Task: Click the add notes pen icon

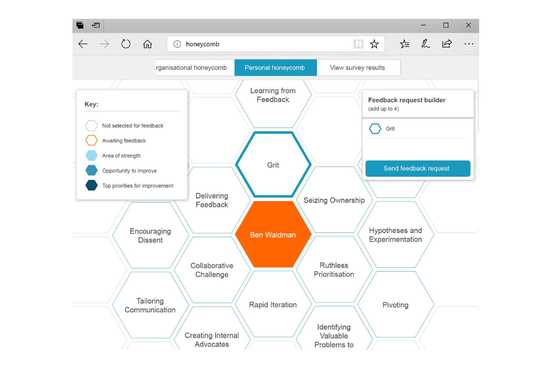Action: 425,44
